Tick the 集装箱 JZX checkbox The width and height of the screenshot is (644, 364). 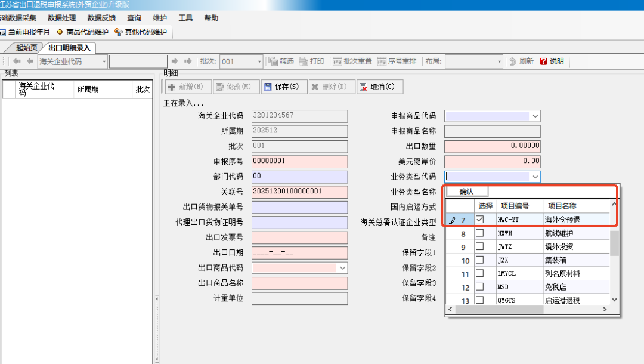coord(480,260)
